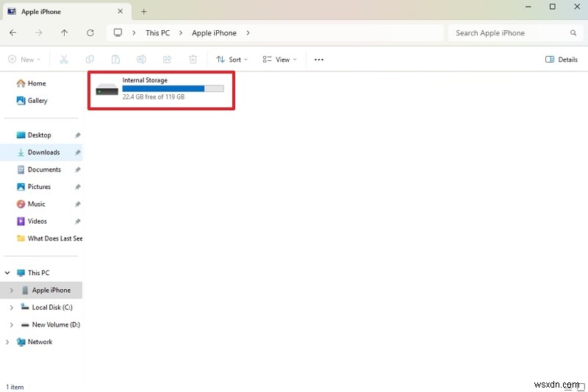Add a new File Explorer tab

click(143, 12)
